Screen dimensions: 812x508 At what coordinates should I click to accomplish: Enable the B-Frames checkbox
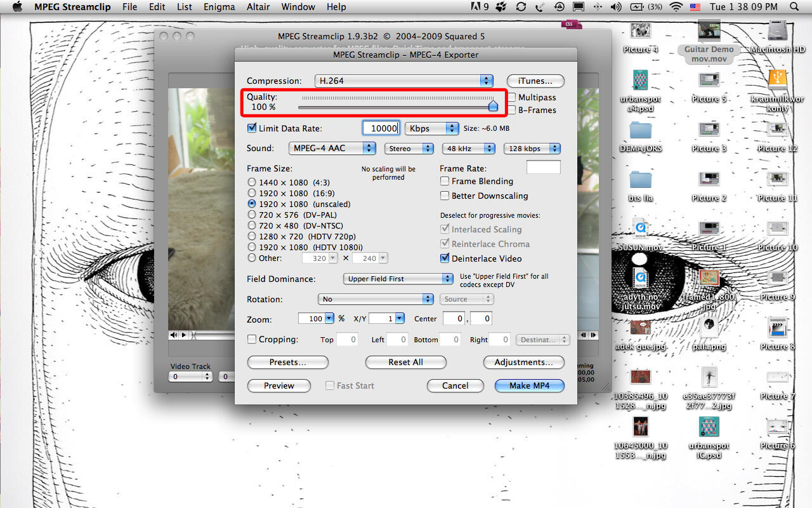tap(511, 110)
